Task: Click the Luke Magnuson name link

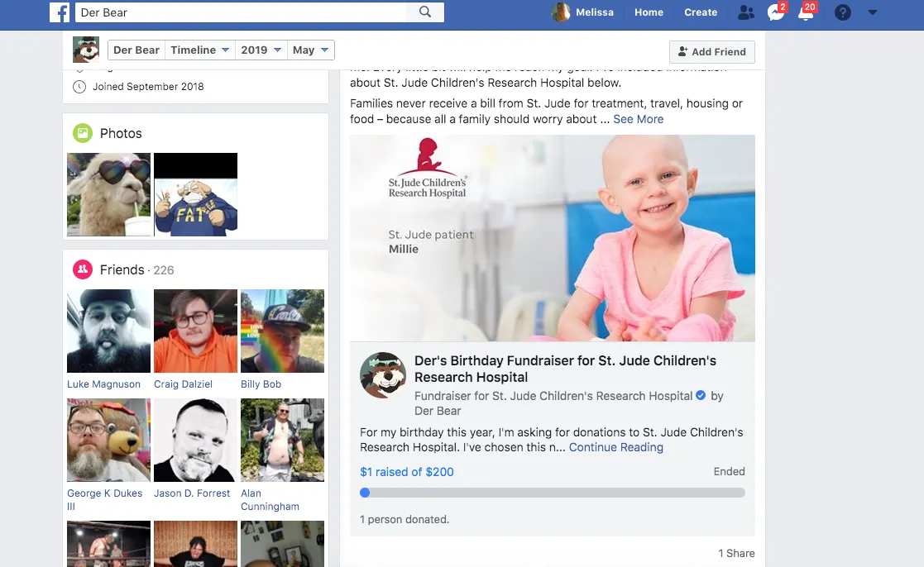Action: (x=103, y=384)
